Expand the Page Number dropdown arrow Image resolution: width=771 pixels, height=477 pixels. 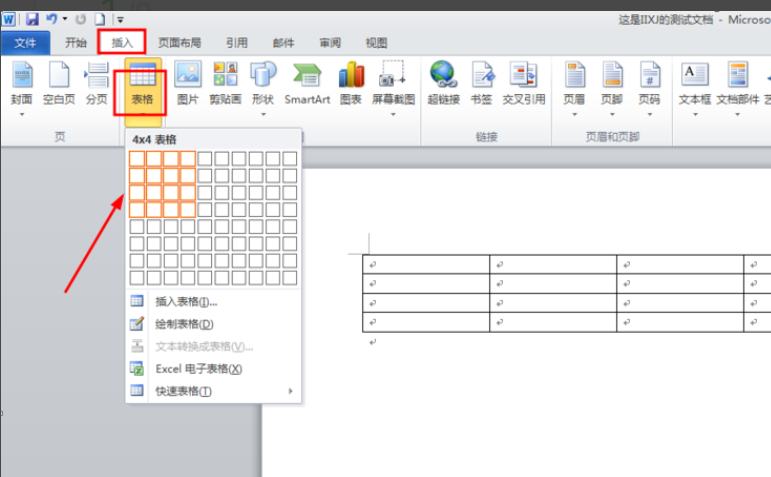point(650,115)
